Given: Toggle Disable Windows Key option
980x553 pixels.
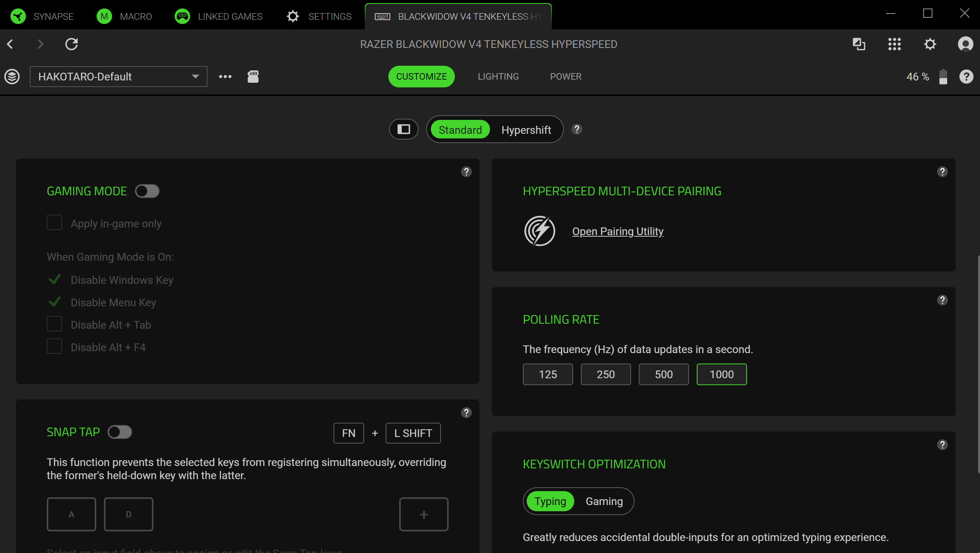Looking at the screenshot, I should click(x=54, y=279).
